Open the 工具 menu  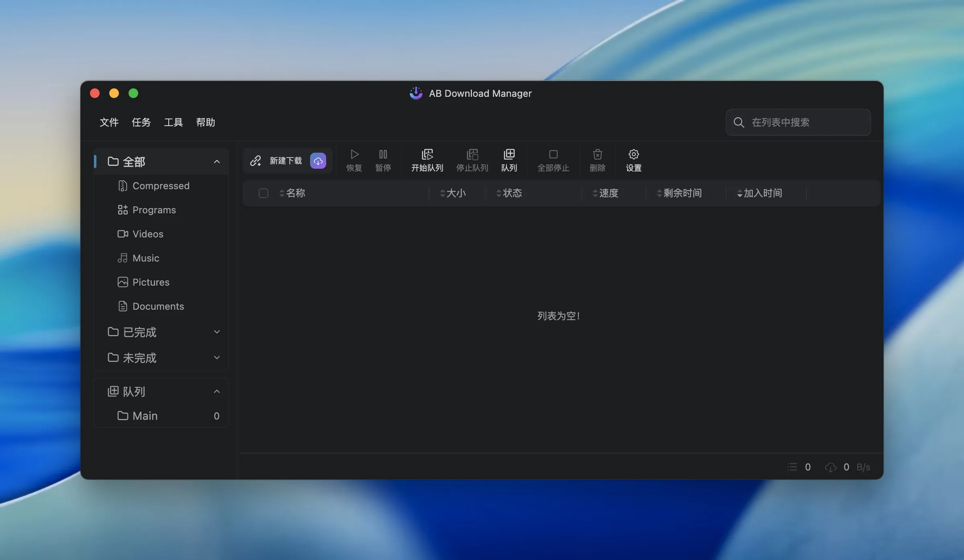[173, 123]
